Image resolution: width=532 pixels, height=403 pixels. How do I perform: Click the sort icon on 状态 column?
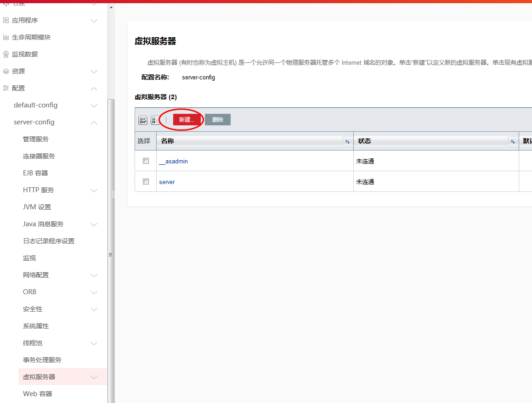pyautogui.click(x=513, y=142)
